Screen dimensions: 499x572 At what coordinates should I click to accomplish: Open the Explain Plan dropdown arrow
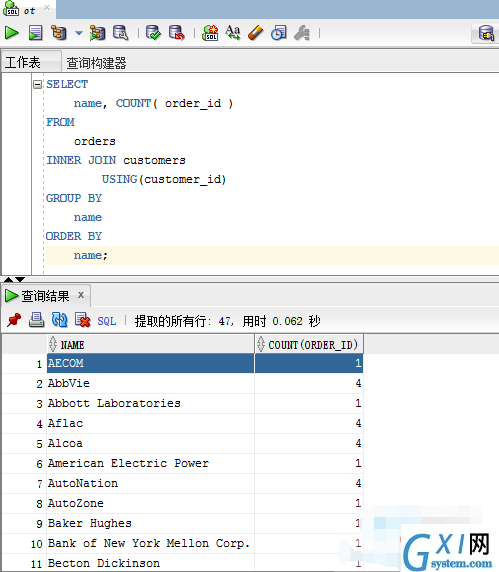coord(79,33)
